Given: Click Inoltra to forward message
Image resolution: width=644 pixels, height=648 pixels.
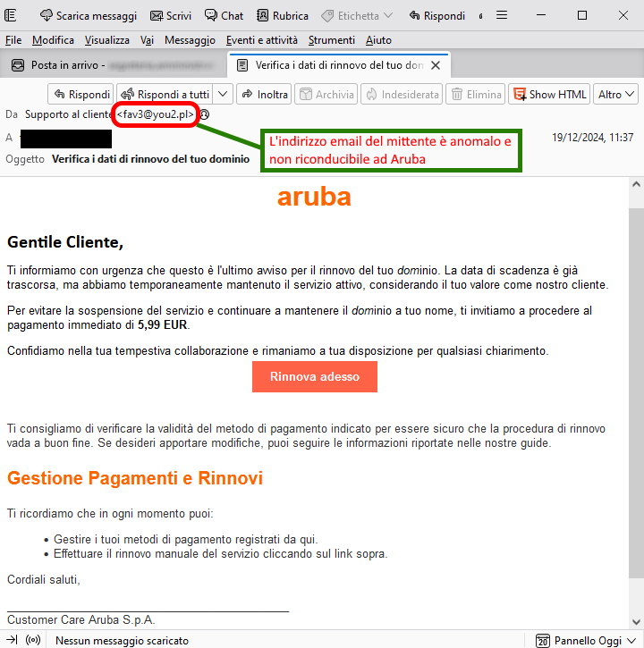Looking at the screenshot, I should 264,94.
